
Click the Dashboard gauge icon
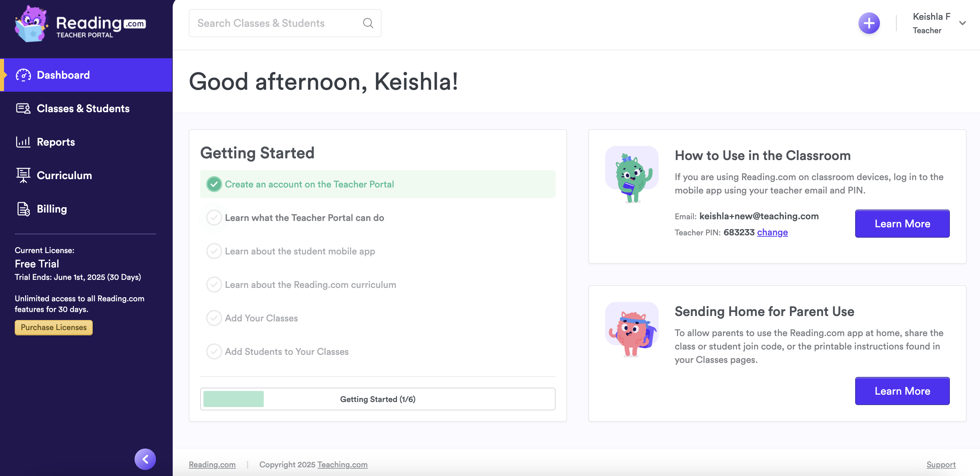coord(23,75)
